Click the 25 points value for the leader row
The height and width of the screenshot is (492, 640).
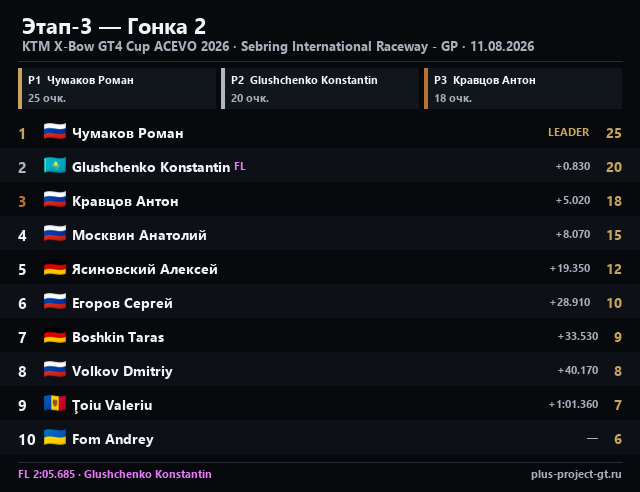click(x=613, y=133)
